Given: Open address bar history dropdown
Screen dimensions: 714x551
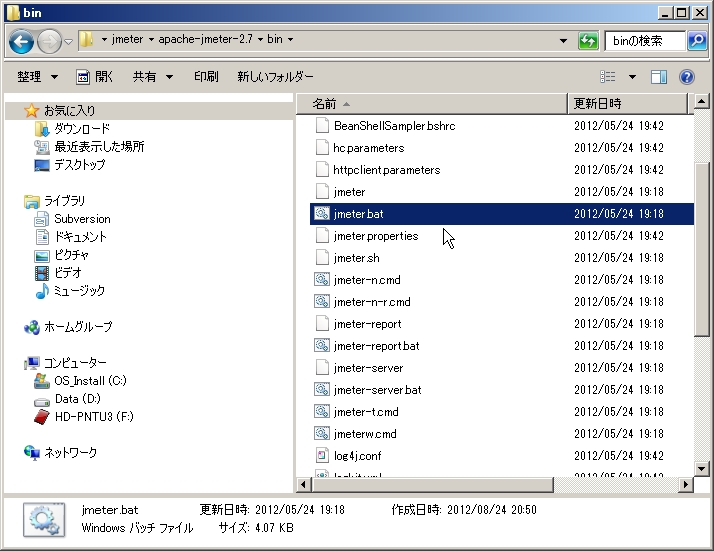Looking at the screenshot, I should [x=563, y=41].
